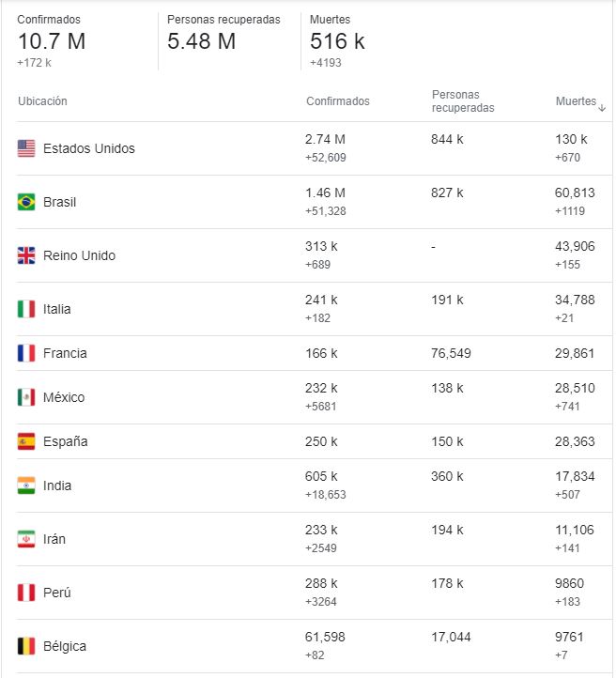The image size is (616, 678).
Task: Click the Italy flag icon
Action: [26, 309]
